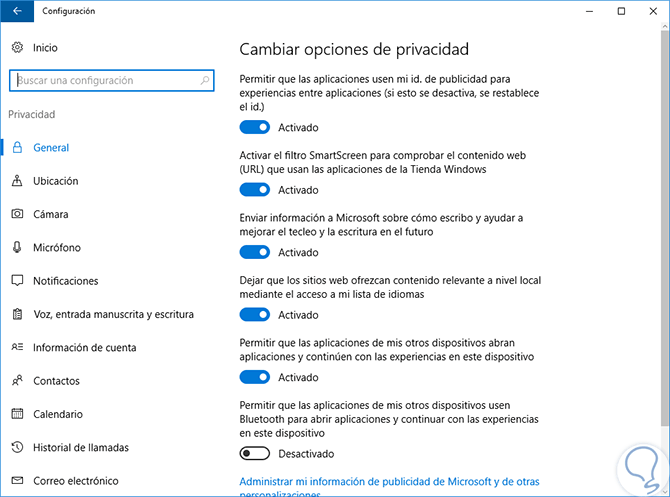Click the Ubicación location icon

coord(17,181)
